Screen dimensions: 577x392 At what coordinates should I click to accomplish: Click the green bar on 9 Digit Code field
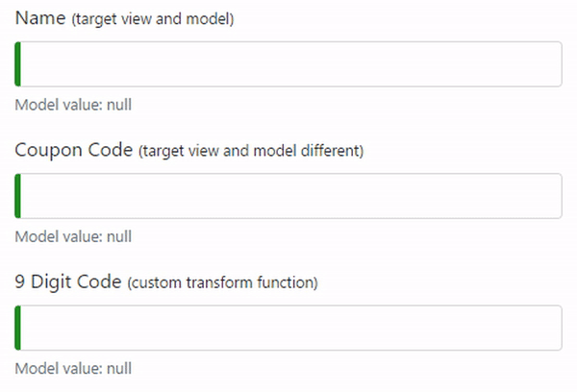[17, 329]
